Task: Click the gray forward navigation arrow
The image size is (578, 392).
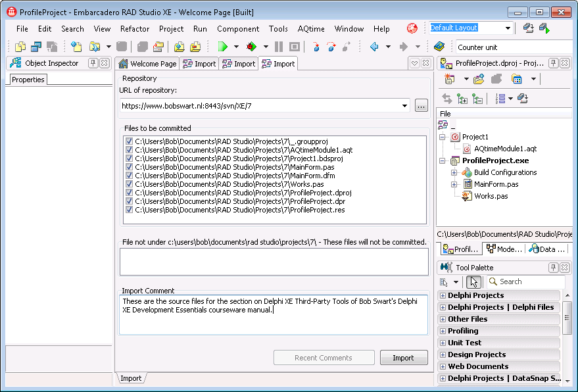Action: [x=404, y=47]
